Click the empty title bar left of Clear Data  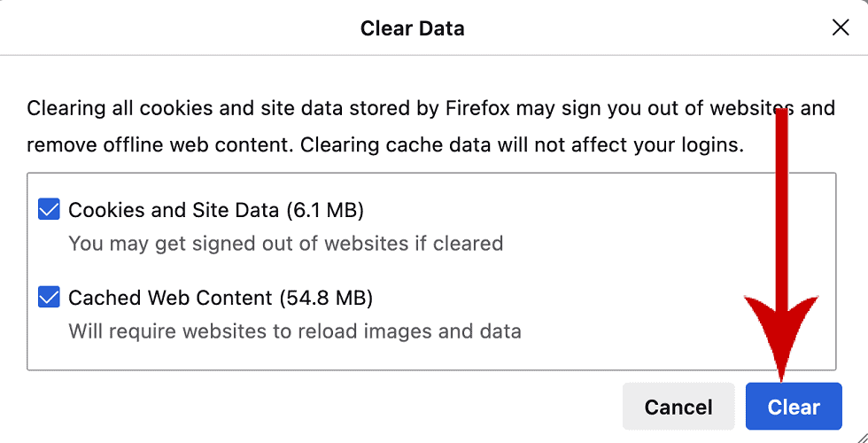point(177,28)
